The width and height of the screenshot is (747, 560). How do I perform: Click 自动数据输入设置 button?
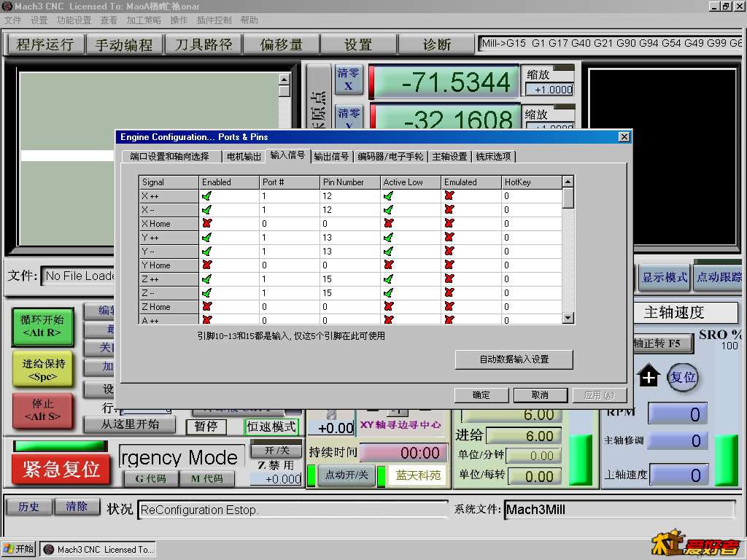click(514, 359)
